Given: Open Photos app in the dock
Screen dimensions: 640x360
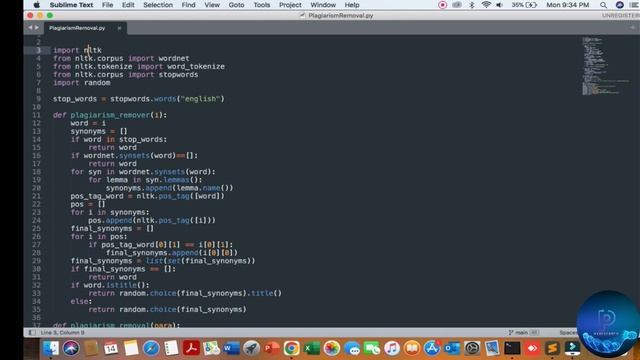Looking at the screenshot, I should click(x=331, y=348).
